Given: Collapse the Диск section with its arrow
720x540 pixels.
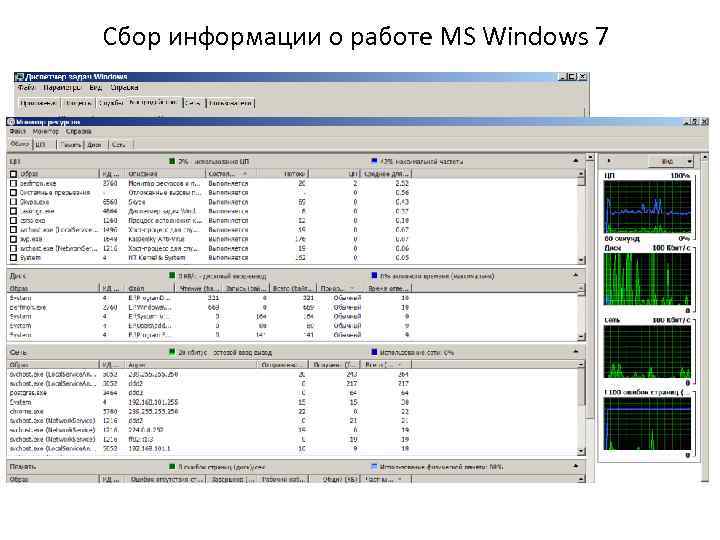Looking at the screenshot, I should click(576, 275).
